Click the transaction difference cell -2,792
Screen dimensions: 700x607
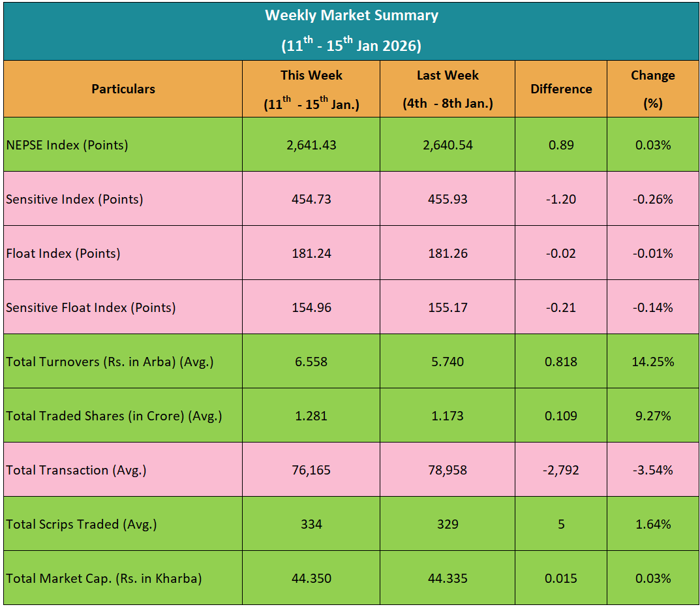pos(561,470)
